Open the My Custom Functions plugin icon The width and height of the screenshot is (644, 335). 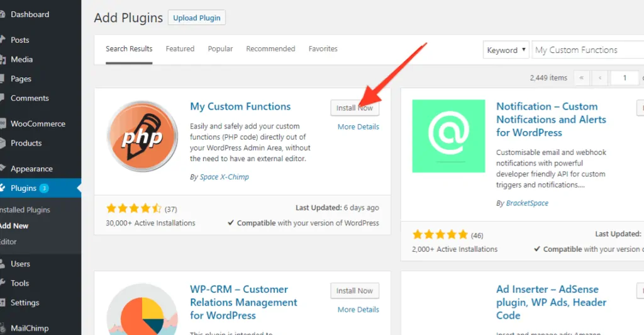(142, 136)
